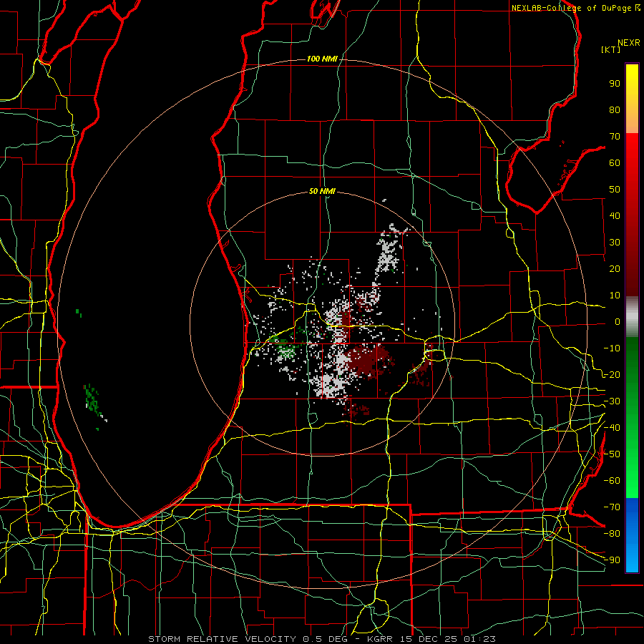Click the 0 value on the scale
The width and height of the screenshot is (644, 644).
tap(618, 322)
